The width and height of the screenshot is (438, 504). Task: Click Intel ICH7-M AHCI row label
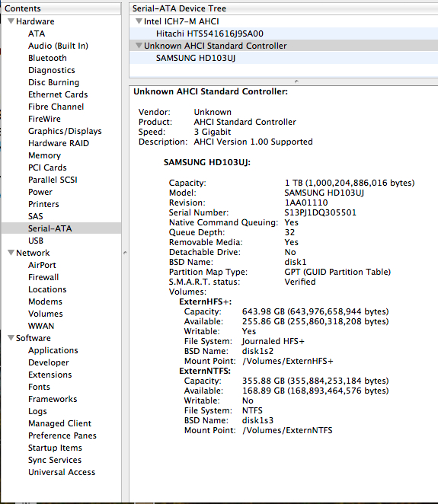pyautogui.click(x=181, y=21)
